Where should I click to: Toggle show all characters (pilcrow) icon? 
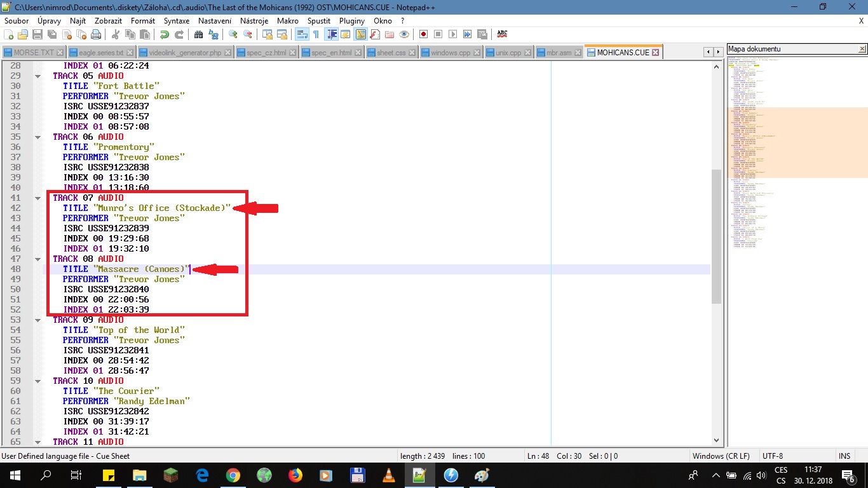[x=316, y=34]
